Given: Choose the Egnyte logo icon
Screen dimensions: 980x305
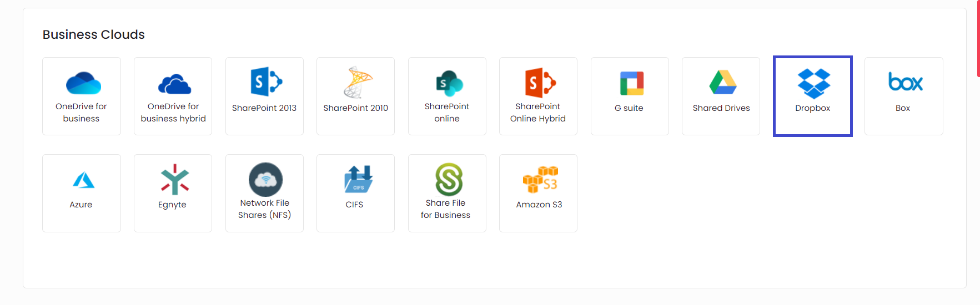Looking at the screenshot, I should (x=175, y=180).
